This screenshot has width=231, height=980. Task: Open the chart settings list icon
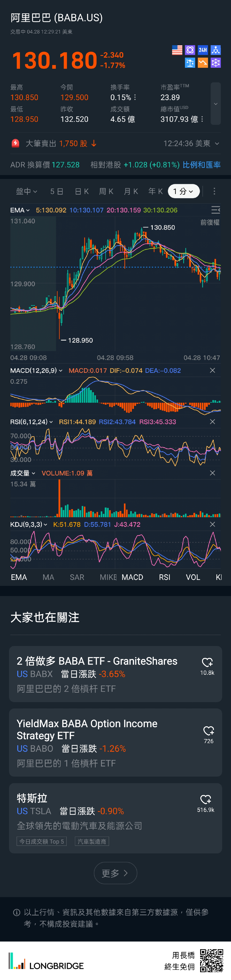[215, 210]
